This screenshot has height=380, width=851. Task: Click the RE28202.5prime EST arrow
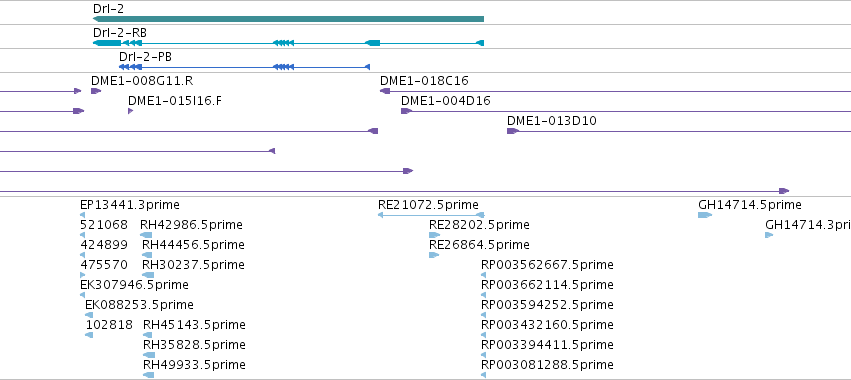(x=434, y=235)
